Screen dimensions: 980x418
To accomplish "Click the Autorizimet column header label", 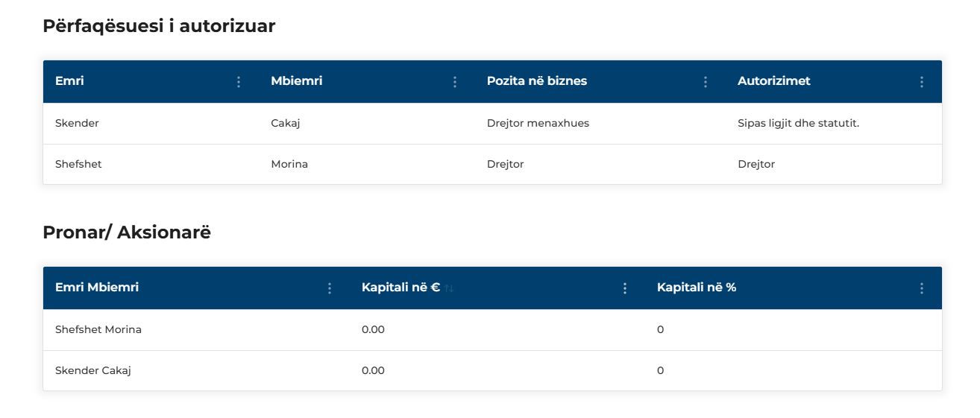I will 774,80.
